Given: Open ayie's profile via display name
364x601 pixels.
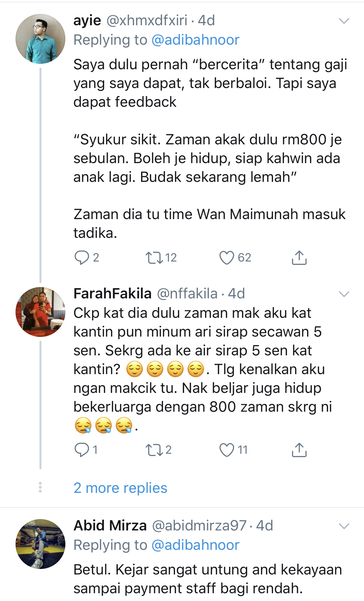Looking at the screenshot, I should (87, 21).
